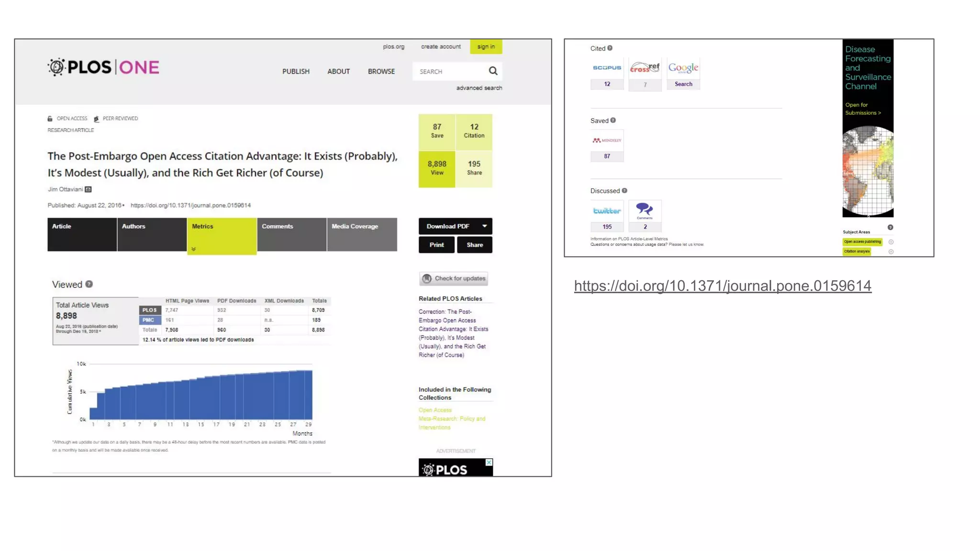Click the author email envelope icon

click(x=88, y=189)
